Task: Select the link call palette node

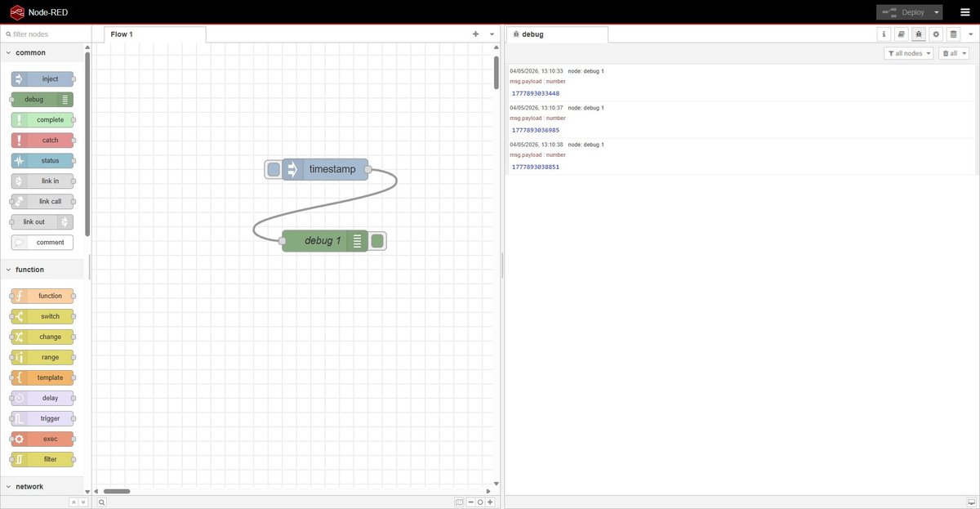Action: (42, 201)
